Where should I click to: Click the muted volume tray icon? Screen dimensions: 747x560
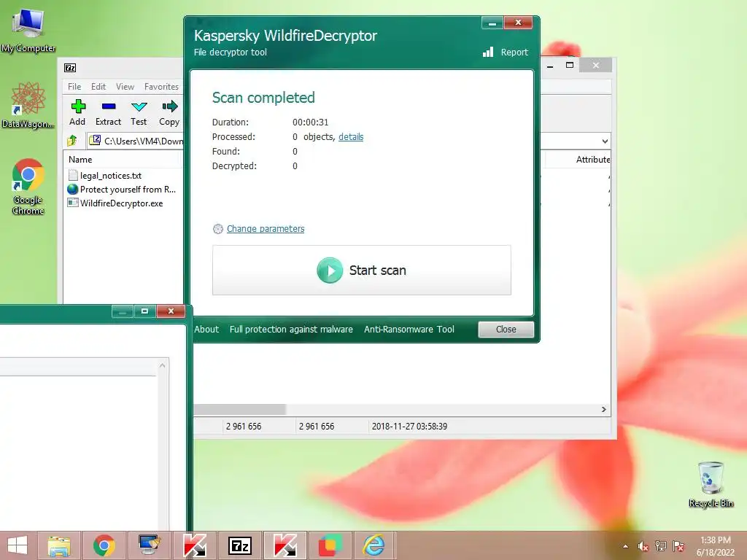(x=643, y=546)
